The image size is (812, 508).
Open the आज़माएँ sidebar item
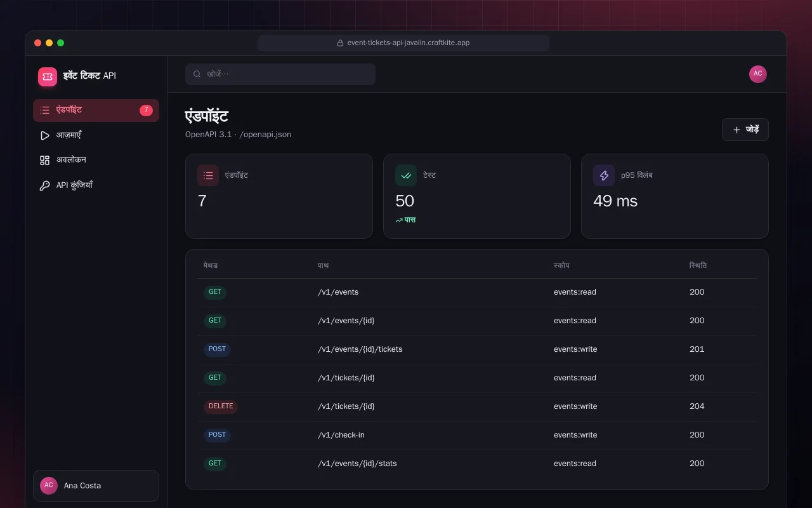[96, 135]
